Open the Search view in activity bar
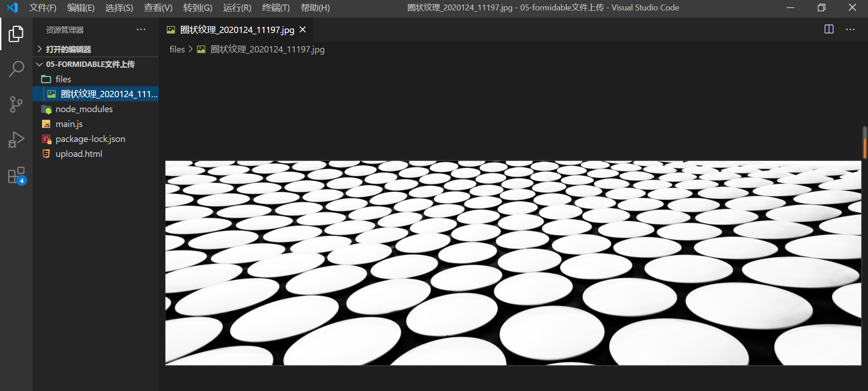 click(16, 69)
